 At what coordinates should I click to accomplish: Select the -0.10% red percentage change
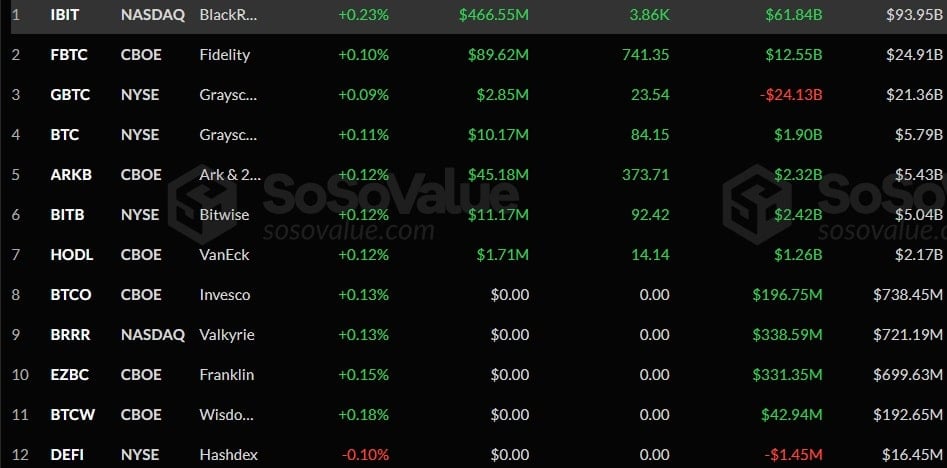pyautogui.click(x=364, y=455)
